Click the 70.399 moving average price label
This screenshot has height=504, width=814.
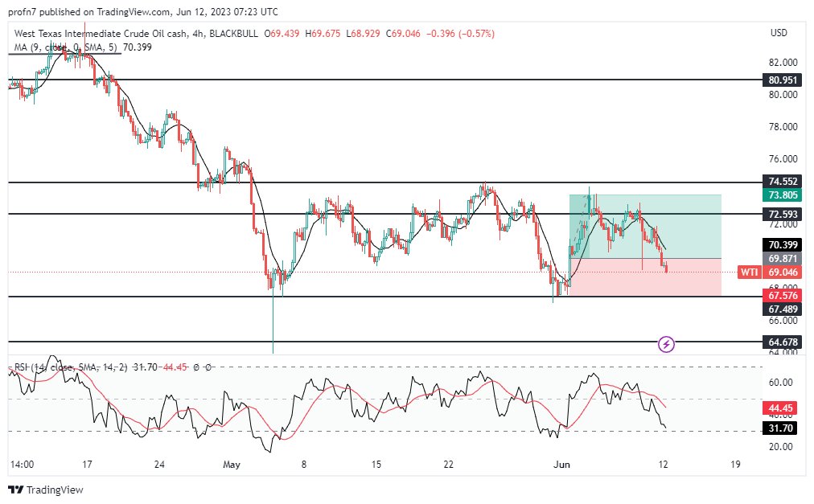(783, 244)
